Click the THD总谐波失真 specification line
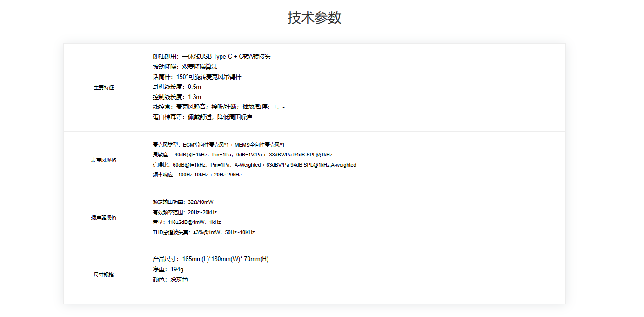This screenshot has height=317, width=644. click(203, 232)
